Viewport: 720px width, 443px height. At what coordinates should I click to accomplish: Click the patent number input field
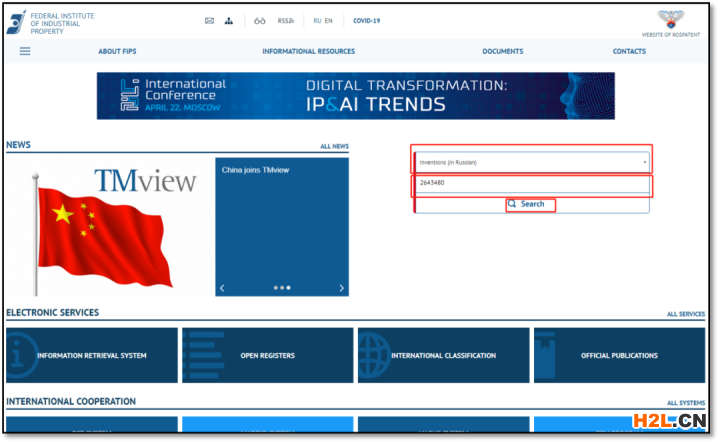click(532, 185)
